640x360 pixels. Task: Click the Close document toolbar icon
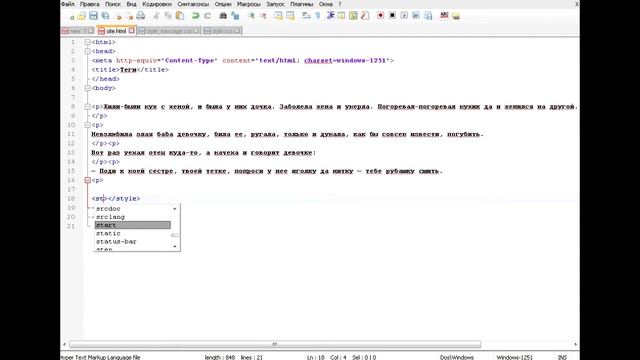click(x=119, y=16)
